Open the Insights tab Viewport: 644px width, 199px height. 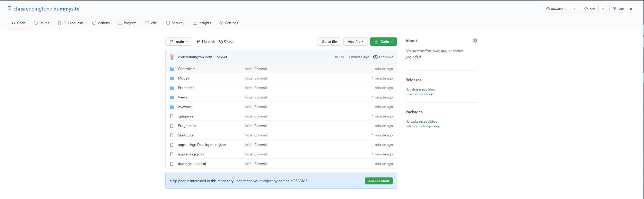click(x=202, y=23)
